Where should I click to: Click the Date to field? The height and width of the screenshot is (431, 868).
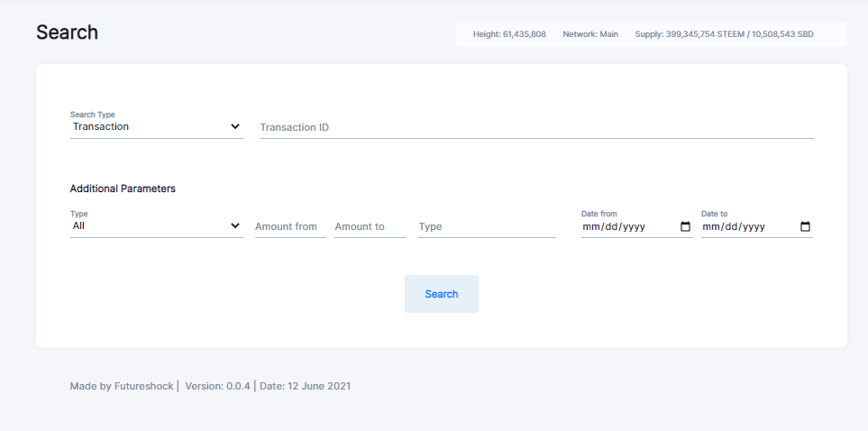pyautogui.click(x=757, y=226)
